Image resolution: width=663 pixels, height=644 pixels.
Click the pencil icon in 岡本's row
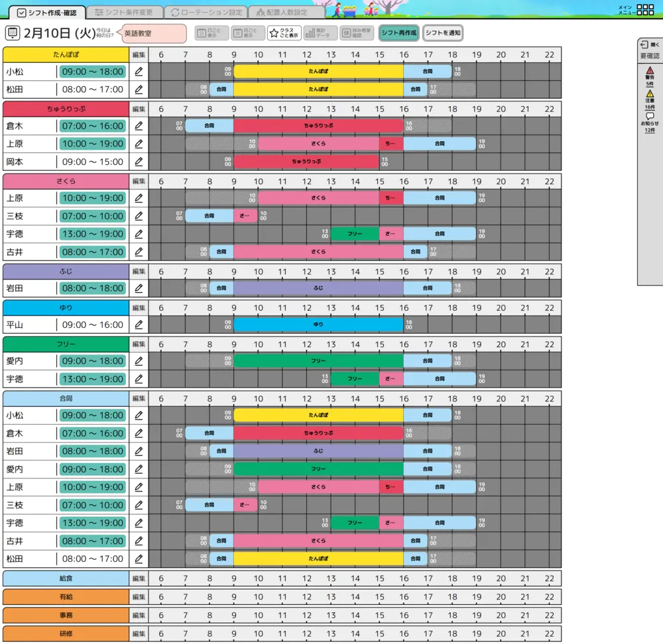139,162
